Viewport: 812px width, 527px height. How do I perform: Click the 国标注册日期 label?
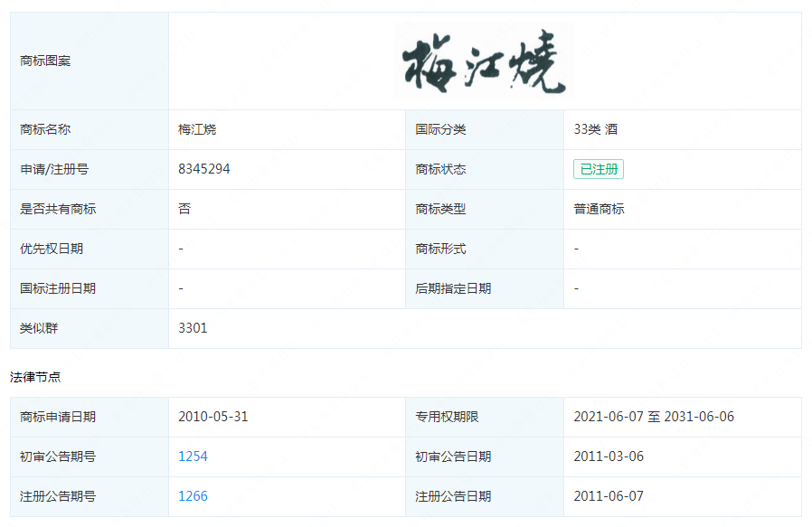pyautogui.click(x=58, y=288)
